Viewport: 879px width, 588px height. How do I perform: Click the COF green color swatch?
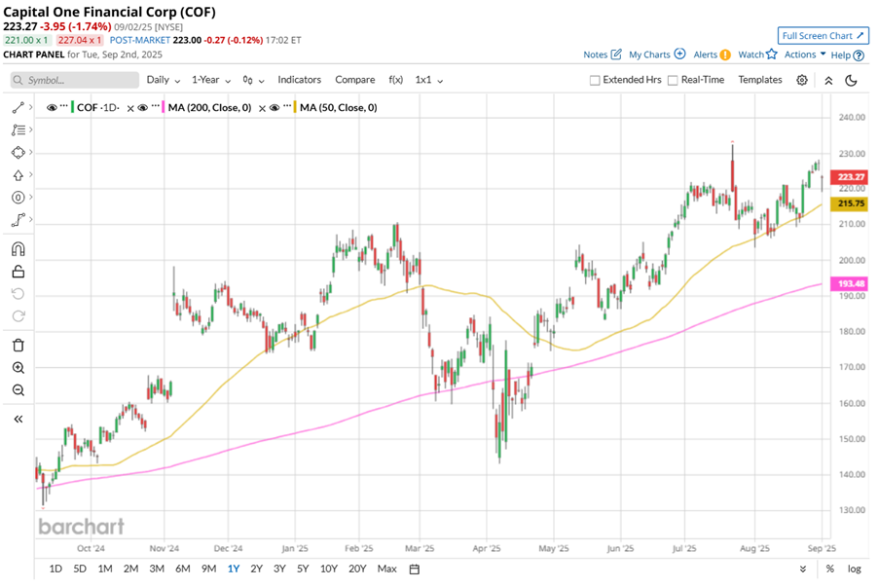pos(72,107)
